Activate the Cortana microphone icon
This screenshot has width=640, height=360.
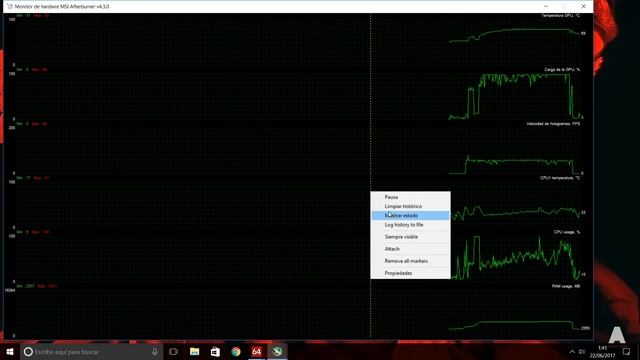point(155,351)
